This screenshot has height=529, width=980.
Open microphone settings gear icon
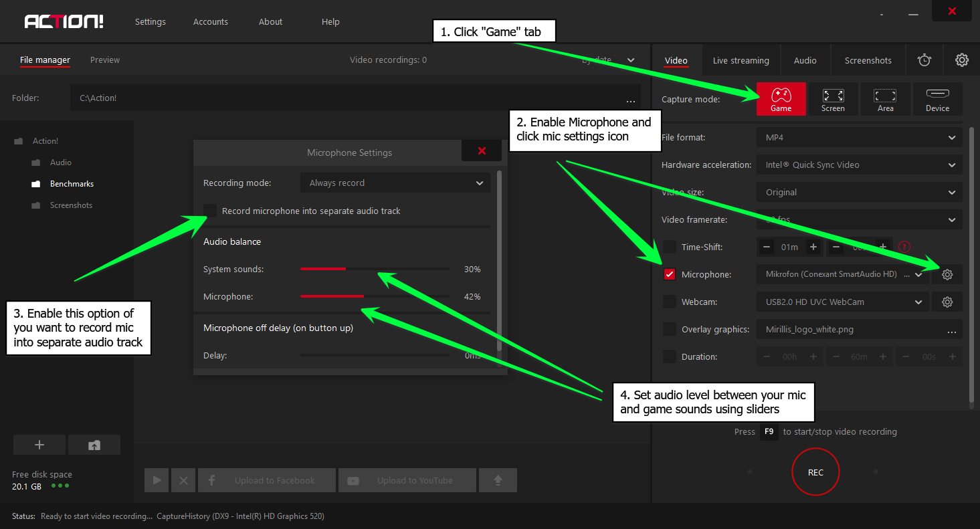pyautogui.click(x=947, y=274)
